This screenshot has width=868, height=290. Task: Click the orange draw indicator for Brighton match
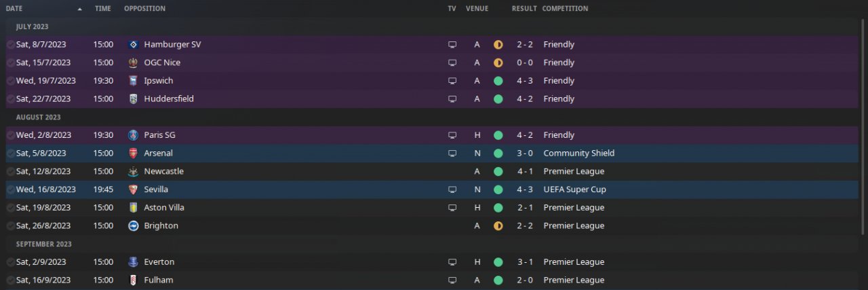tap(498, 225)
